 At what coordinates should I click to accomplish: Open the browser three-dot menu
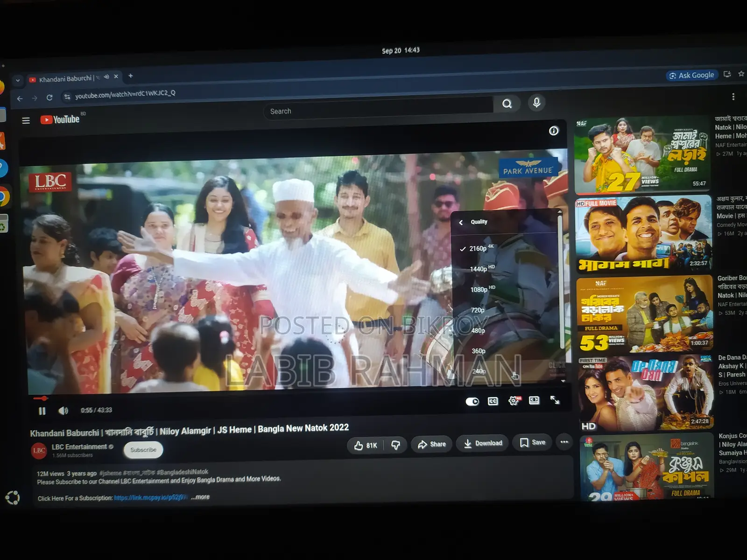[733, 97]
